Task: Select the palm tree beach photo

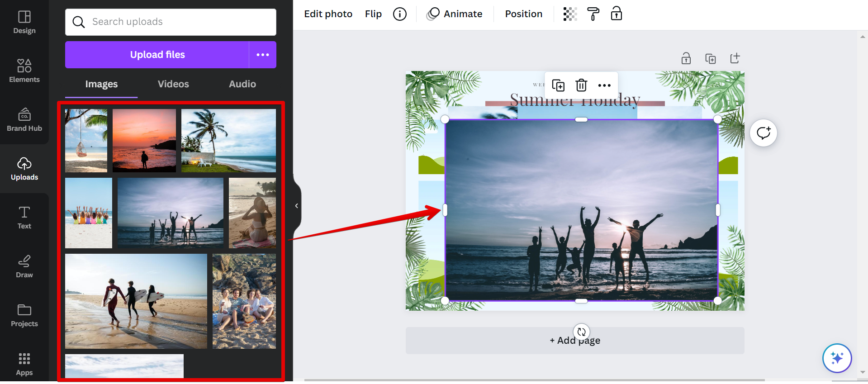Action: (228, 141)
